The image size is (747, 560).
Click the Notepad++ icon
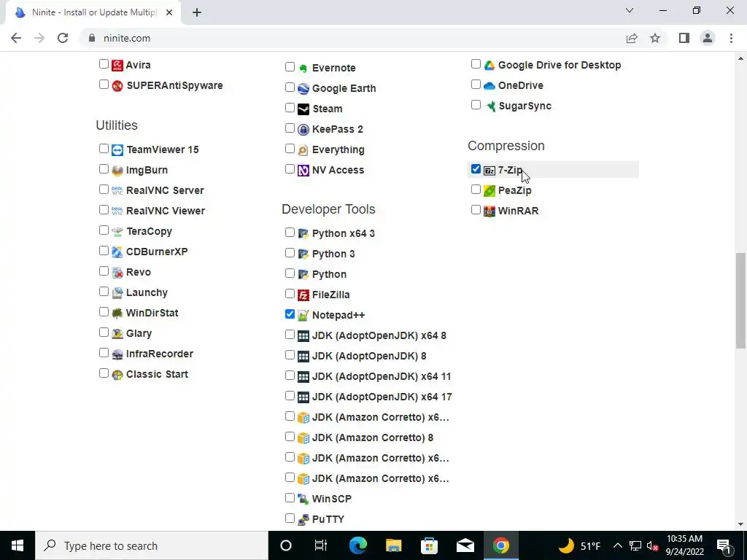click(303, 315)
